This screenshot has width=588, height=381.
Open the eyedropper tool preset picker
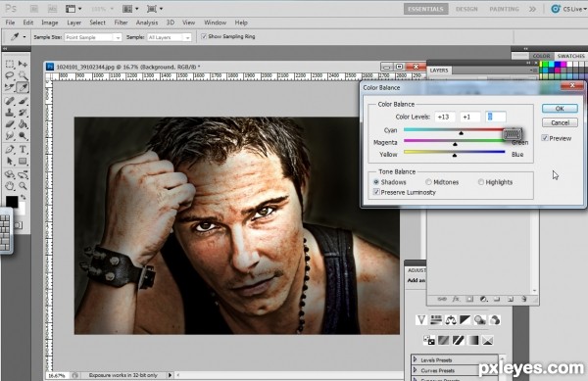pyautogui.click(x=24, y=36)
